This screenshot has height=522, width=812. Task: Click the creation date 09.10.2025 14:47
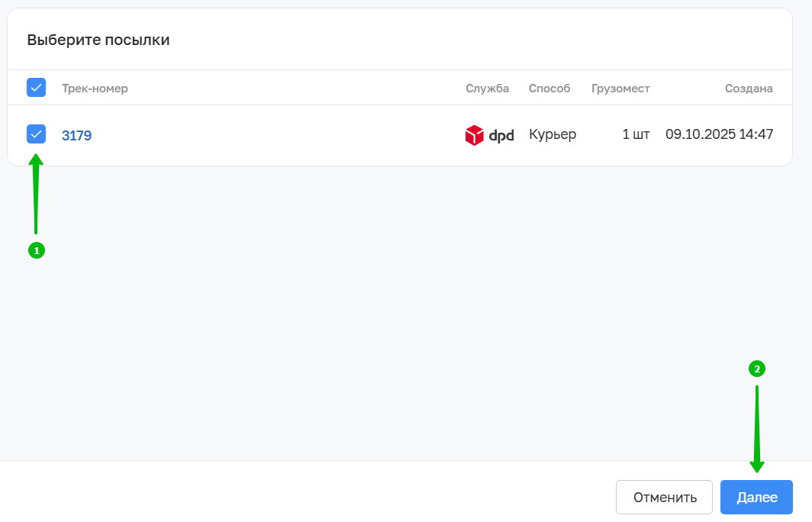[720, 134]
